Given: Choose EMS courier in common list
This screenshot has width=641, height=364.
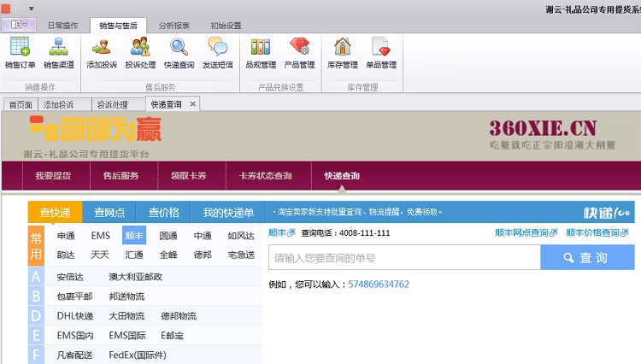Looking at the screenshot, I should click(x=101, y=236).
